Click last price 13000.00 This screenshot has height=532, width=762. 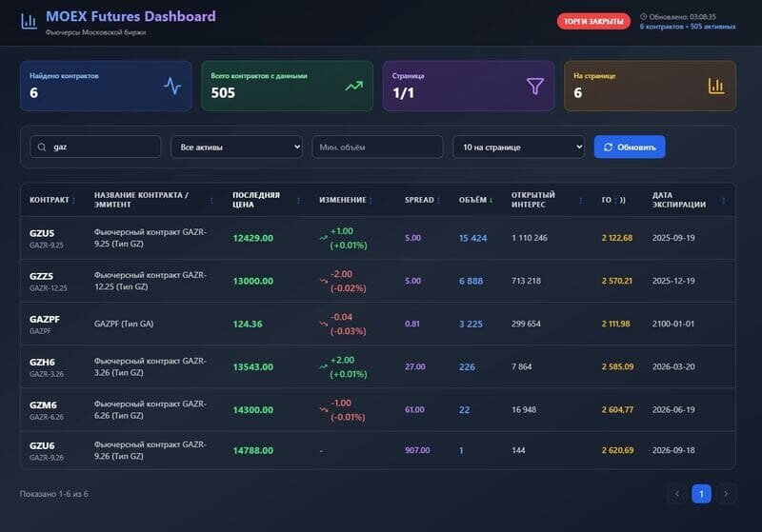pos(252,281)
